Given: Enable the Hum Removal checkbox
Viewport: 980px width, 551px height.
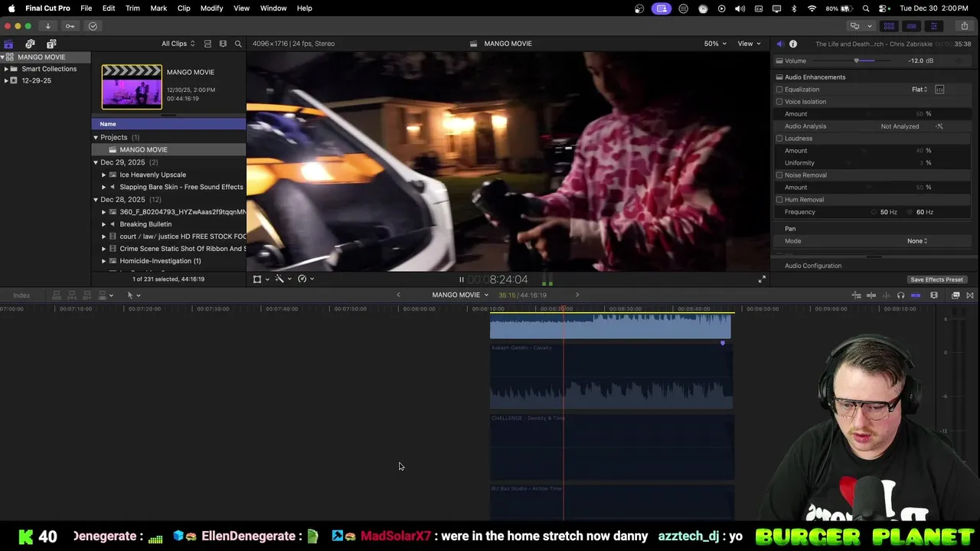Looking at the screenshot, I should pyautogui.click(x=779, y=200).
